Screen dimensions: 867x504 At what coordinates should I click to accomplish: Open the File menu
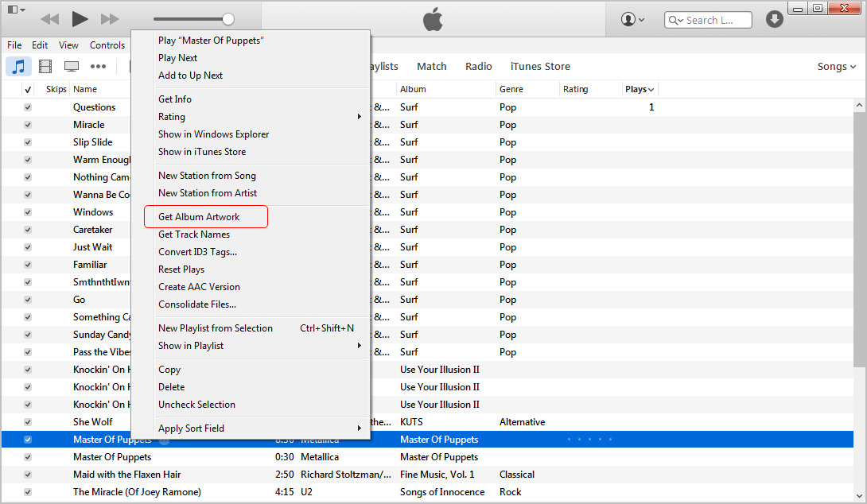click(14, 45)
